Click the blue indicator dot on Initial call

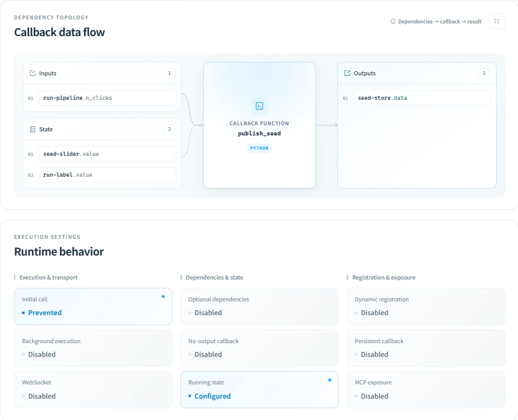coord(163,296)
